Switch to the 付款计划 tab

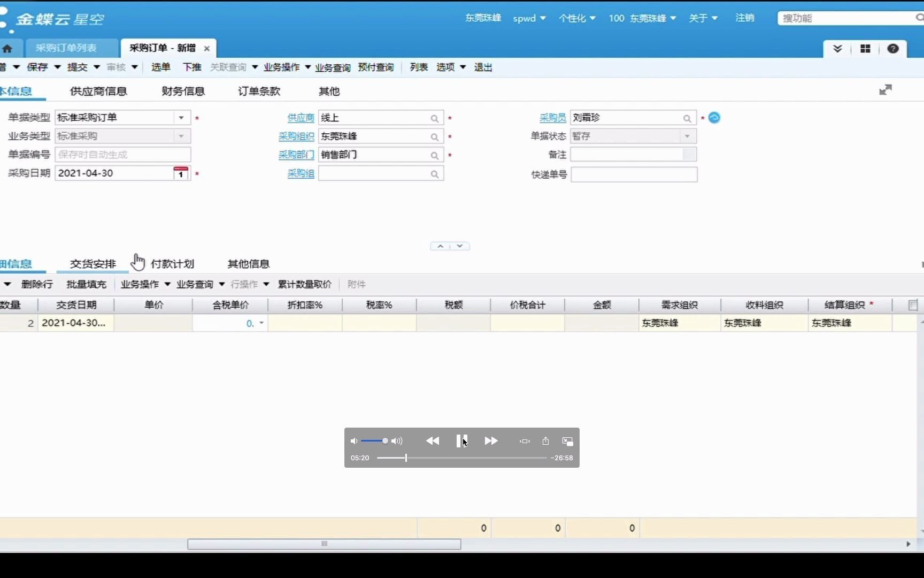172,263
